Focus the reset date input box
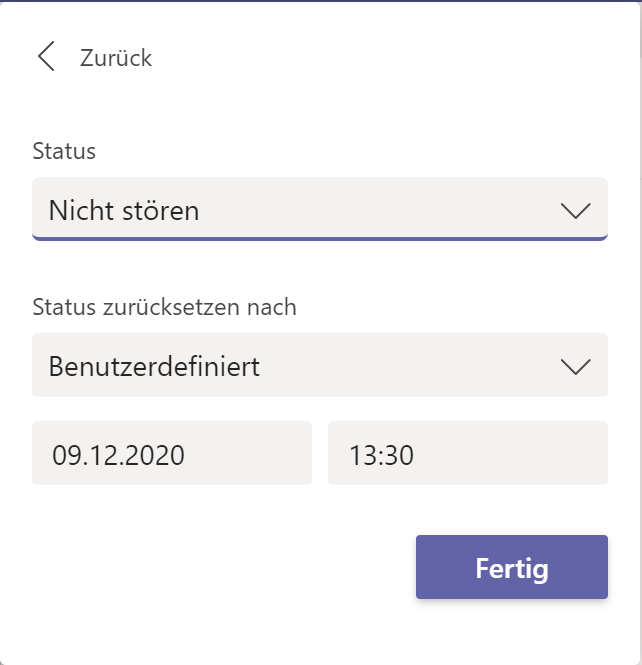This screenshot has height=665, width=642. pyautogui.click(x=172, y=453)
